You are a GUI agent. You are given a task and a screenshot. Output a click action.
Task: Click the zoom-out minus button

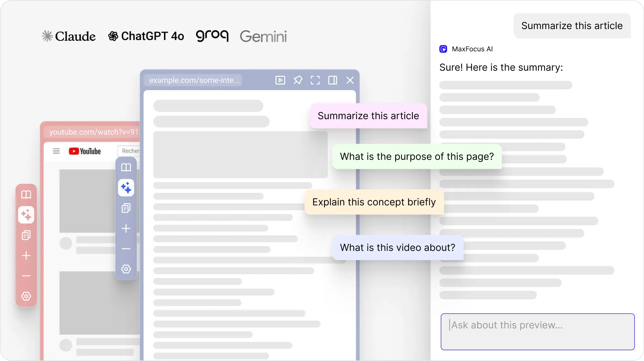click(x=126, y=248)
